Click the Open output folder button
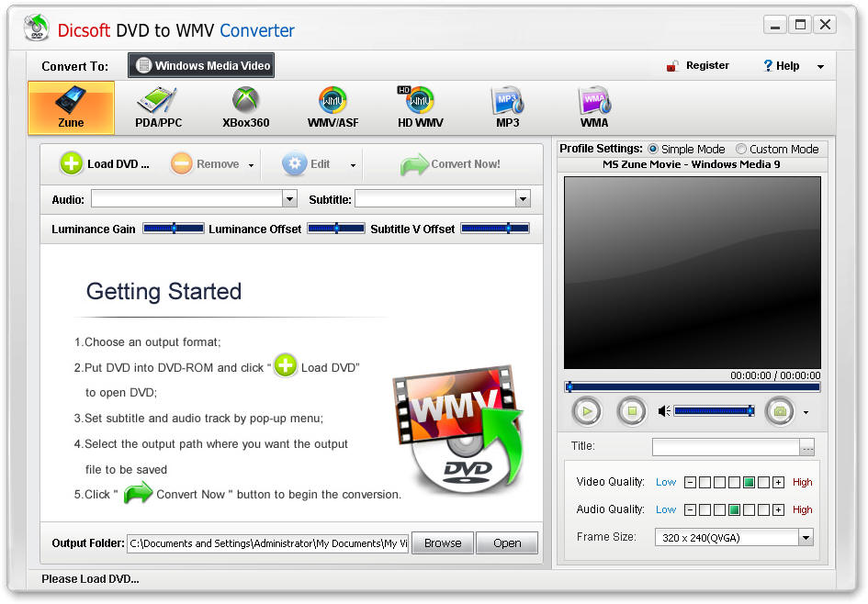The image size is (868, 604). point(506,543)
